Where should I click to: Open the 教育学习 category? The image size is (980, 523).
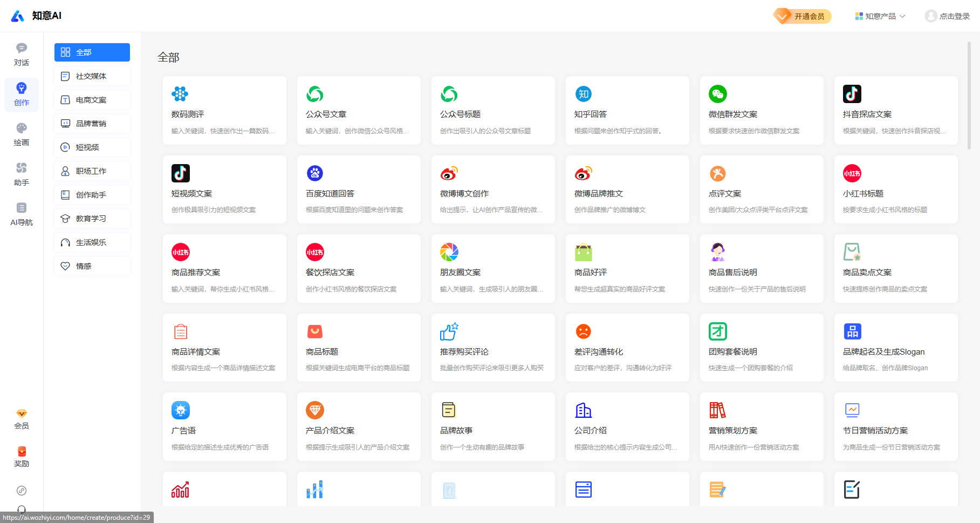(92, 219)
